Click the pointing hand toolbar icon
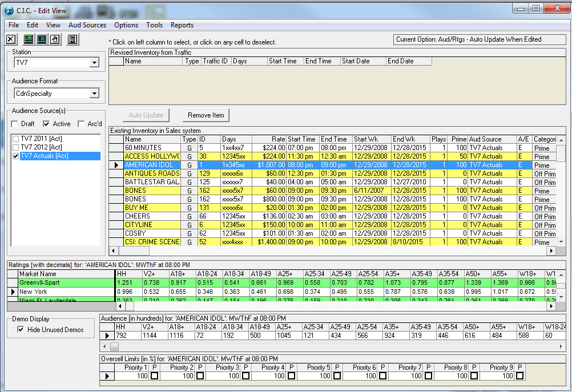 [55, 39]
